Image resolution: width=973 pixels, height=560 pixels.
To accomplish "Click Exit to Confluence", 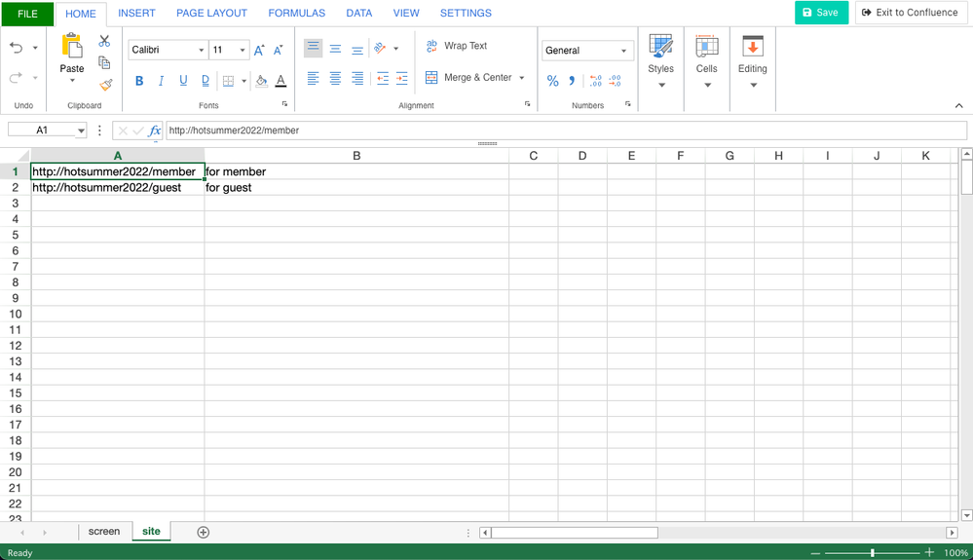I will [x=910, y=13].
